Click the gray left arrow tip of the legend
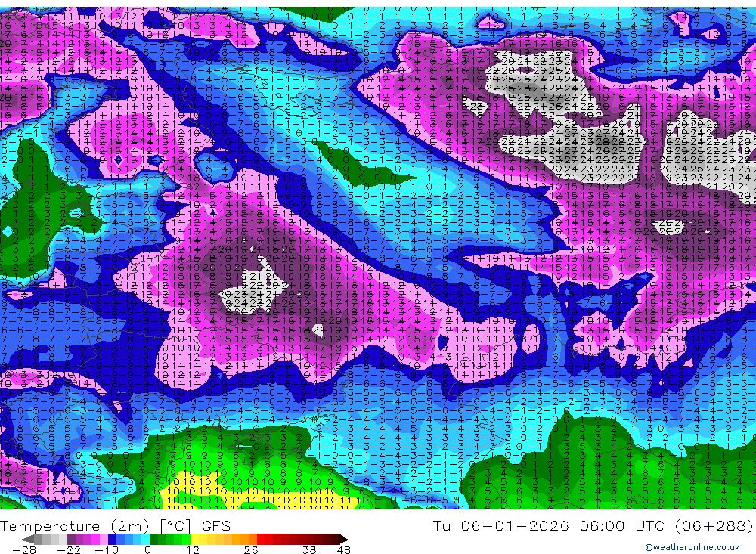Image resolution: width=756 pixels, height=554 pixels. coord(27,540)
